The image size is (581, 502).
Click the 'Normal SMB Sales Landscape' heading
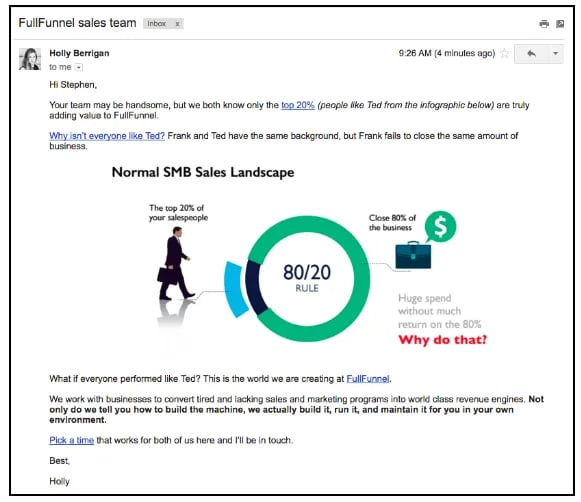pos(203,172)
